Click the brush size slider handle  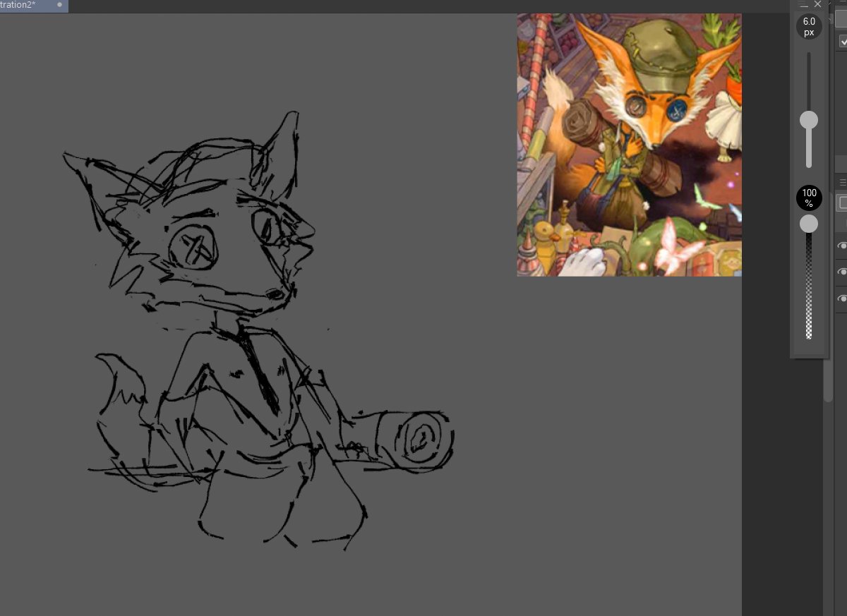809,120
